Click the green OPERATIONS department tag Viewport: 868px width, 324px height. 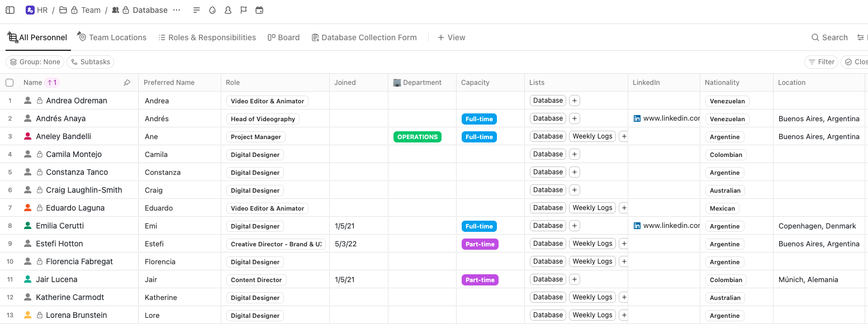click(417, 137)
